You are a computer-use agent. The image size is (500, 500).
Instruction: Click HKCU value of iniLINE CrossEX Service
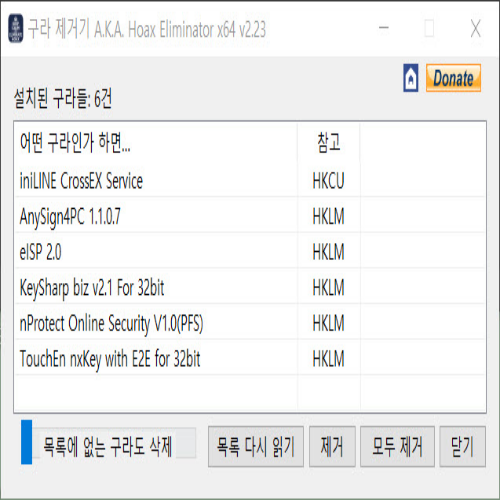(x=328, y=181)
